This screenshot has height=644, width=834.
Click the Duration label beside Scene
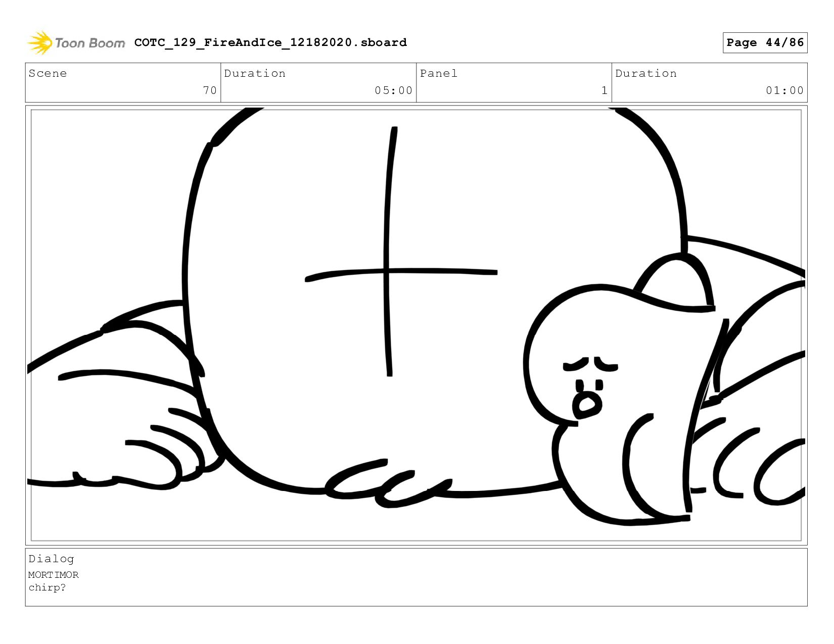(x=255, y=73)
